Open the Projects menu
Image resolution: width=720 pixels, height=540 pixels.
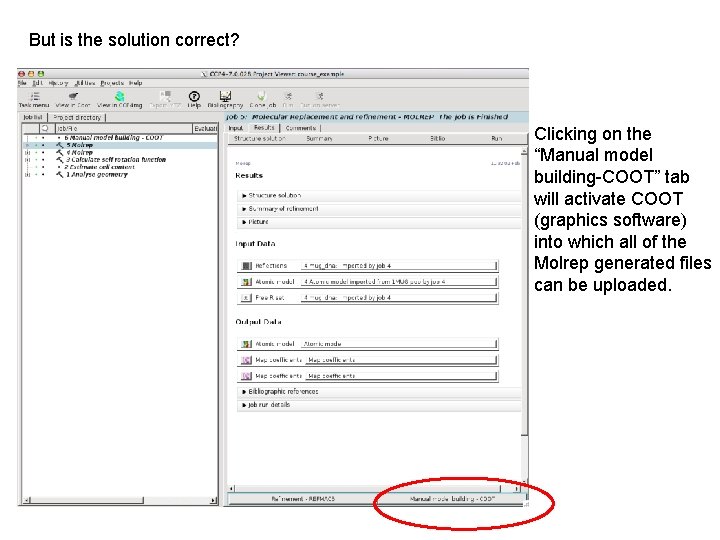point(112,83)
